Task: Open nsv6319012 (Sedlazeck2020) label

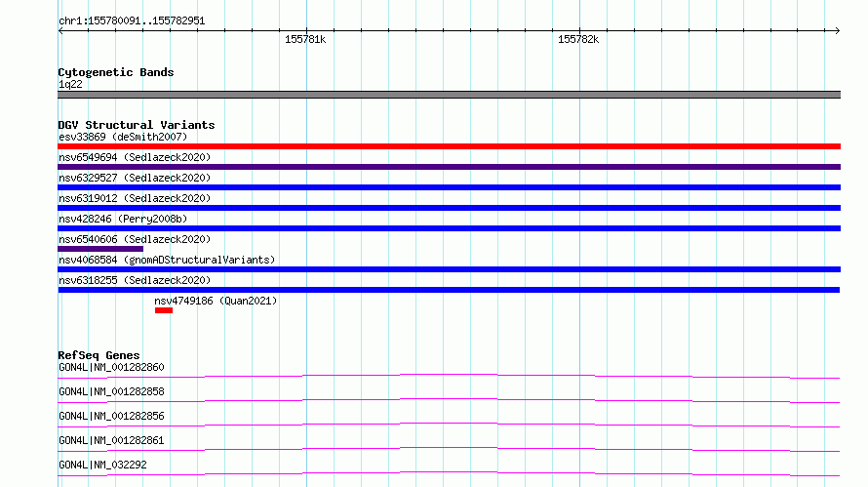Action: click(x=135, y=198)
